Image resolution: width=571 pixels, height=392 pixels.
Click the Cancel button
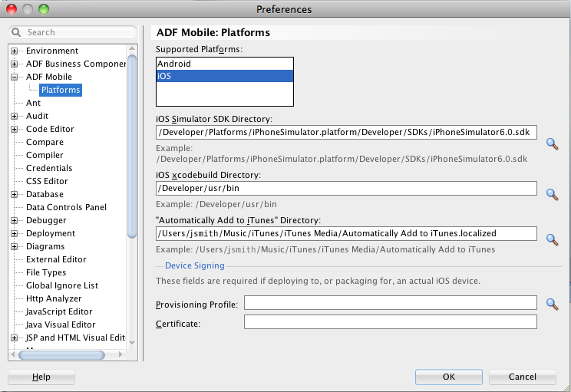coord(522,377)
